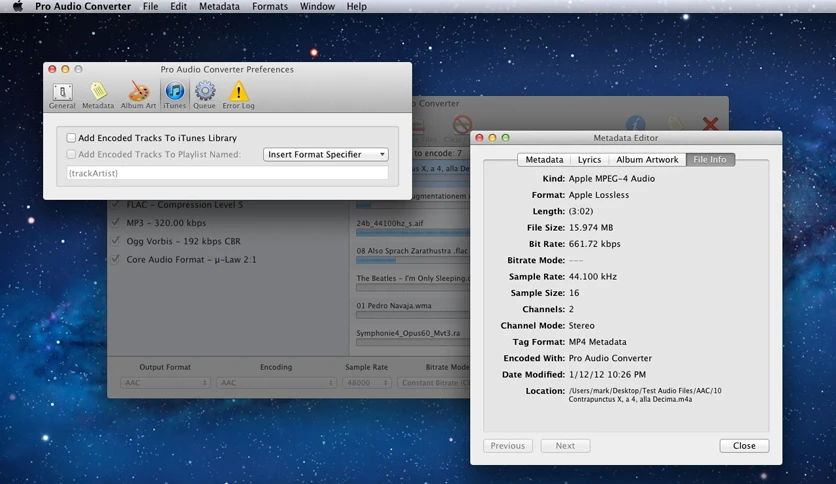This screenshot has height=484, width=836.
Task: Open the File menu
Action: point(150,6)
